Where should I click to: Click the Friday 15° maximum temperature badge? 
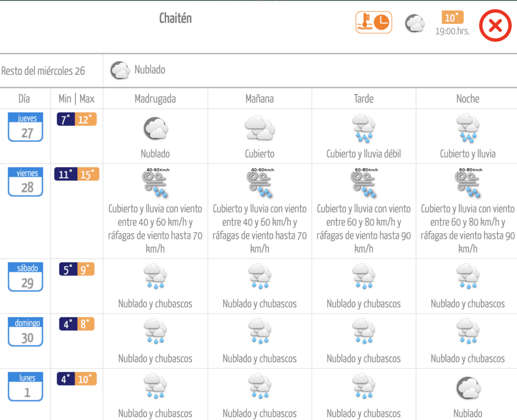[88, 175]
